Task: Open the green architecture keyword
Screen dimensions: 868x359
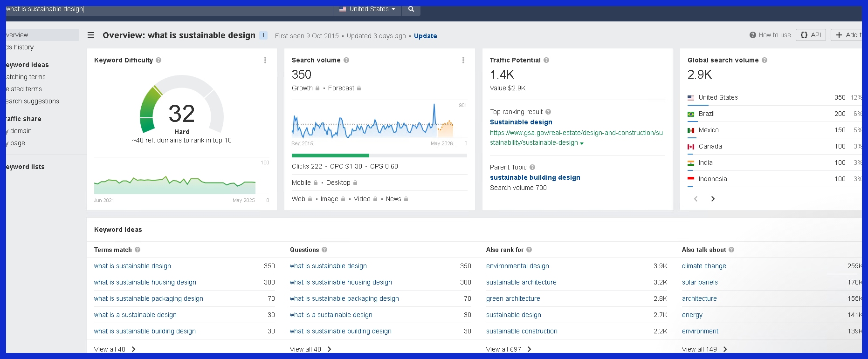Action: click(x=513, y=298)
